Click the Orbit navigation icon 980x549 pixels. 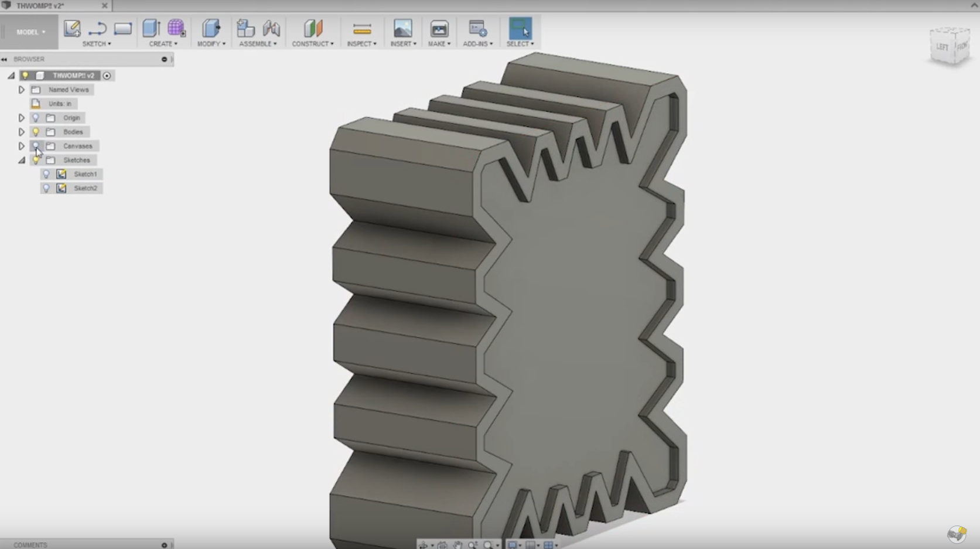tap(423, 545)
